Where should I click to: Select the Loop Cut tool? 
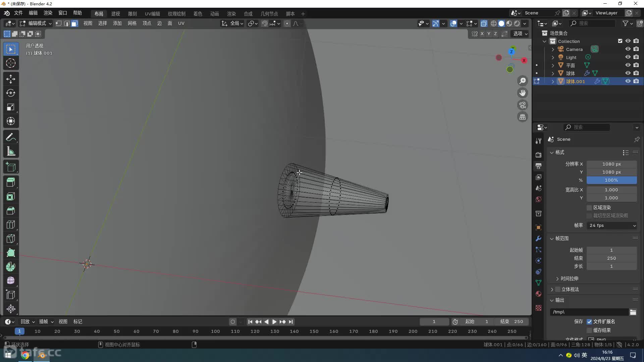pyautogui.click(x=11, y=225)
